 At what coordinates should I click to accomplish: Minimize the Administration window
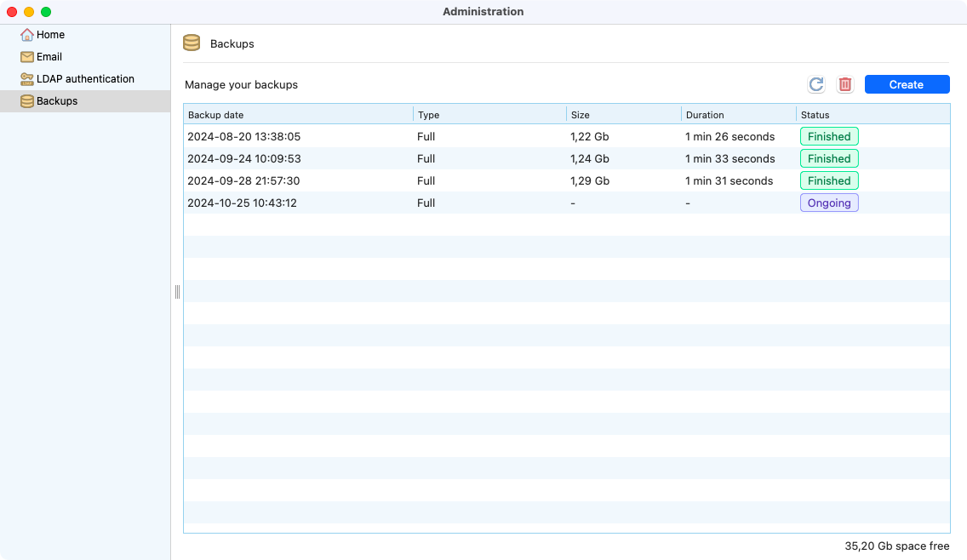click(28, 12)
